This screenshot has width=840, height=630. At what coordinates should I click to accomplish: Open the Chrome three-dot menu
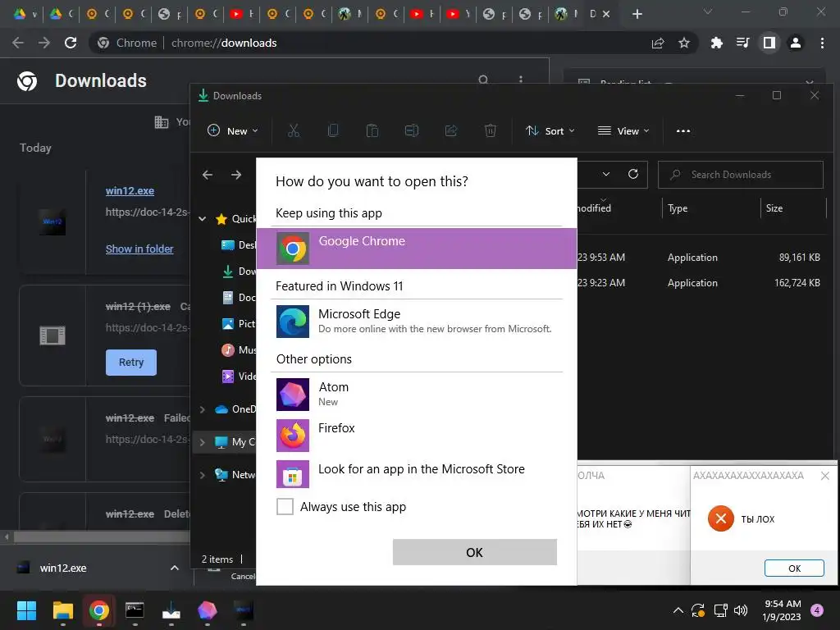click(x=822, y=43)
